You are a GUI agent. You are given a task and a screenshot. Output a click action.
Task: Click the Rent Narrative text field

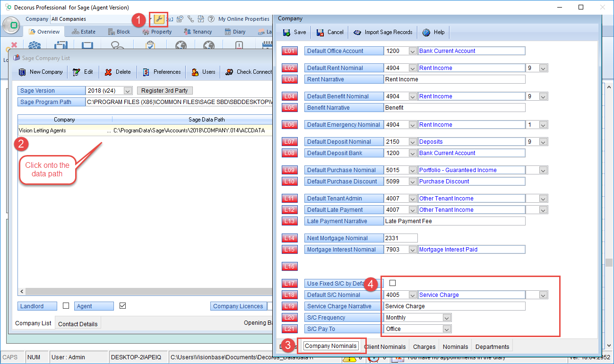pyautogui.click(x=455, y=79)
